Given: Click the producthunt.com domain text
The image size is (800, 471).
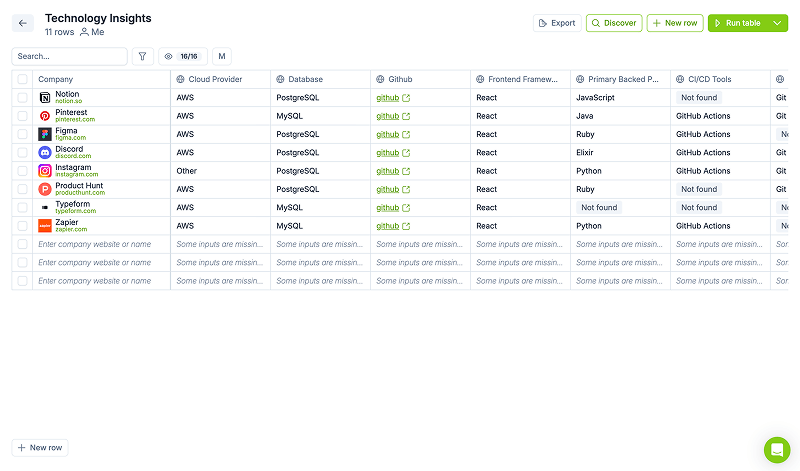Looking at the screenshot, I should pos(80,193).
